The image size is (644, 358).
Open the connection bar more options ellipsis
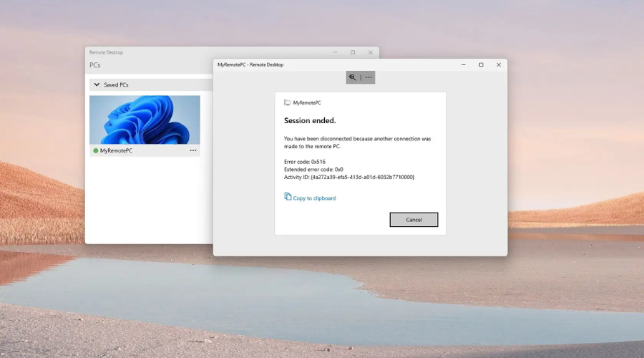pos(369,77)
